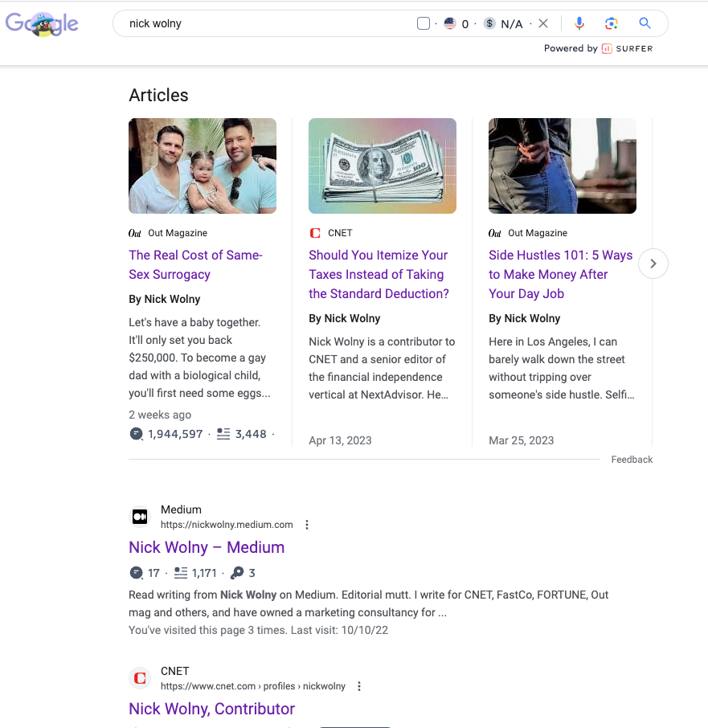
Task: Click the word count icon beside 1,171
Action: pyautogui.click(x=181, y=573)
